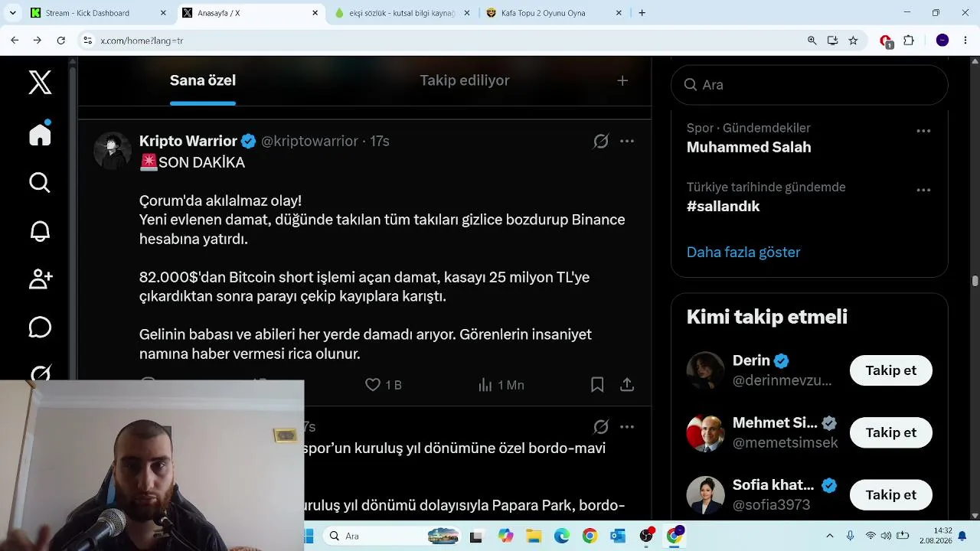The width and height of the screenshot is (980, 551).
Task: Open the volume control in system tray
Action: (x=887, y=536)
